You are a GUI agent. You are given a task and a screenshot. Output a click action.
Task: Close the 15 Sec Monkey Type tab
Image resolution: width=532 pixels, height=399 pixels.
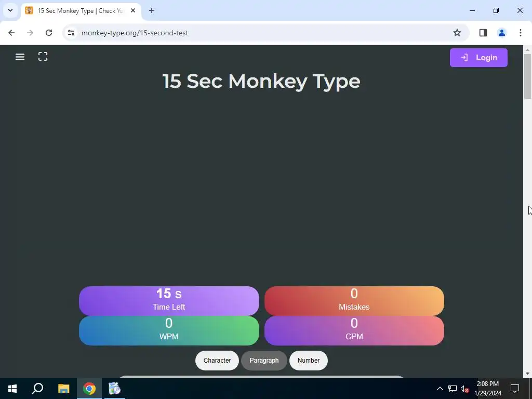pyautogui.click(x=133, y=10)
